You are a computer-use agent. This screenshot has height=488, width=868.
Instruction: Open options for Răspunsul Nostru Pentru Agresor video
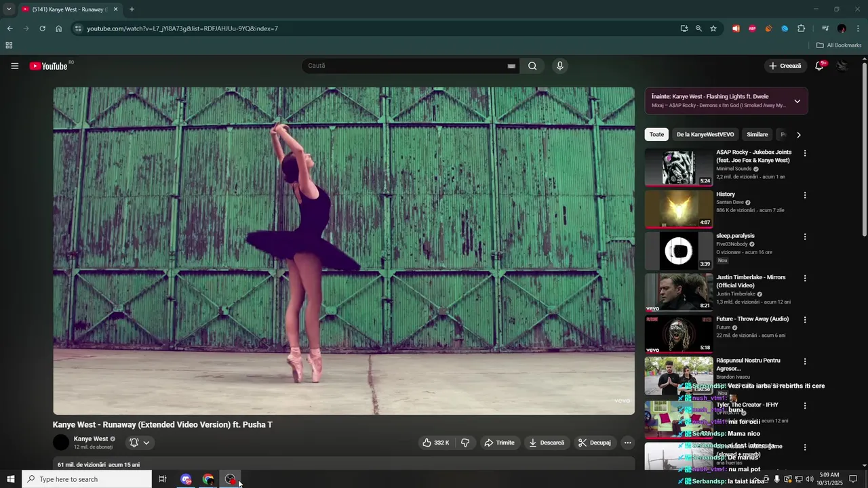click(805, 361)
